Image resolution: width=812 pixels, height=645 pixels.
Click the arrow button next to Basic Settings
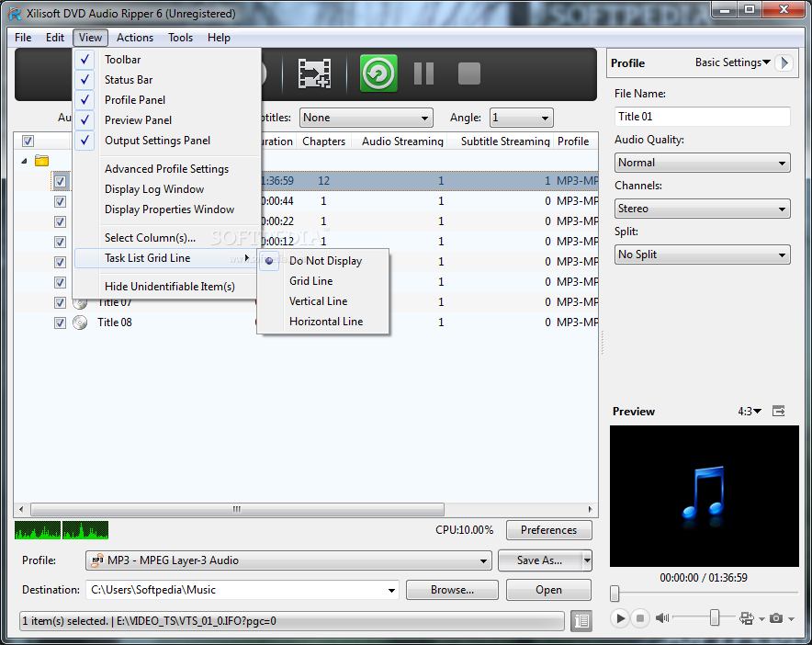click(784, 62)
